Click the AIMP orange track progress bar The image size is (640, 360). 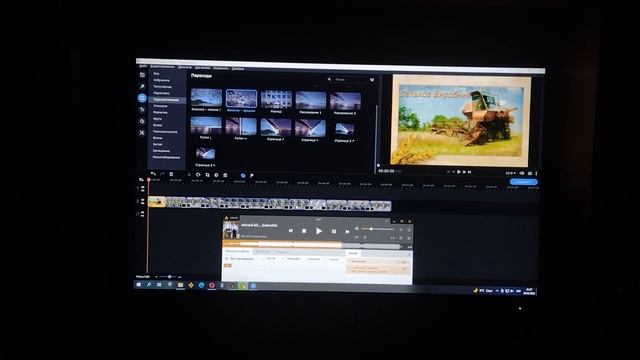(x=282, y=244)
